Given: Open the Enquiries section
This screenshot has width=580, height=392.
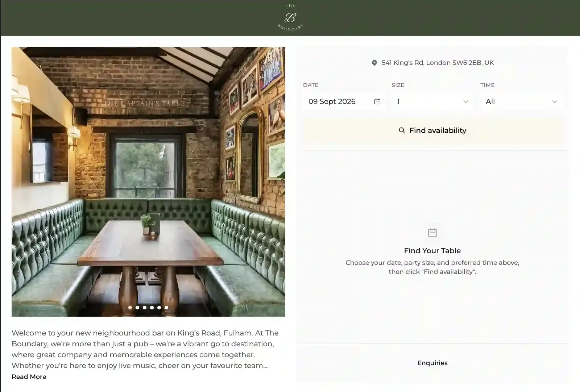Looking at the screenshot, I should click(432, 363).
